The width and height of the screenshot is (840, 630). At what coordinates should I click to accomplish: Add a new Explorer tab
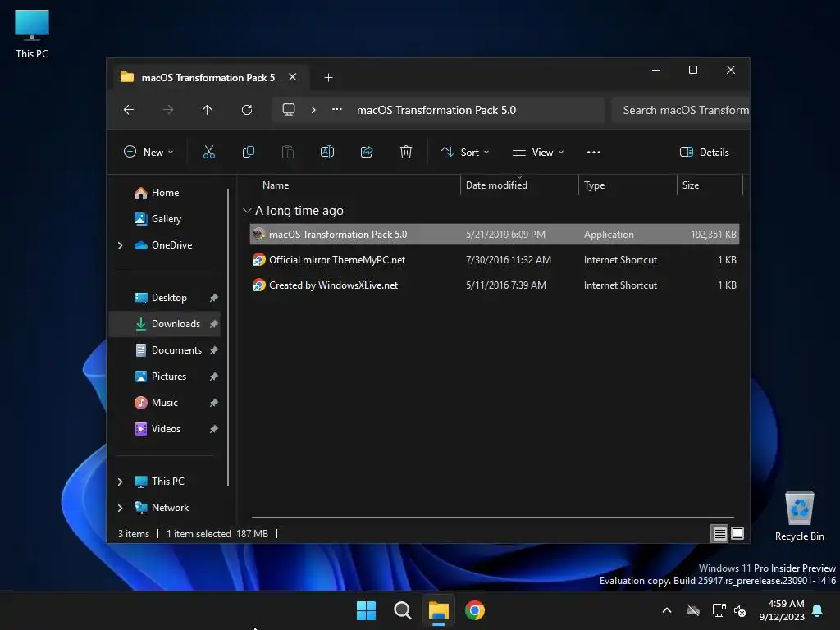328,78
